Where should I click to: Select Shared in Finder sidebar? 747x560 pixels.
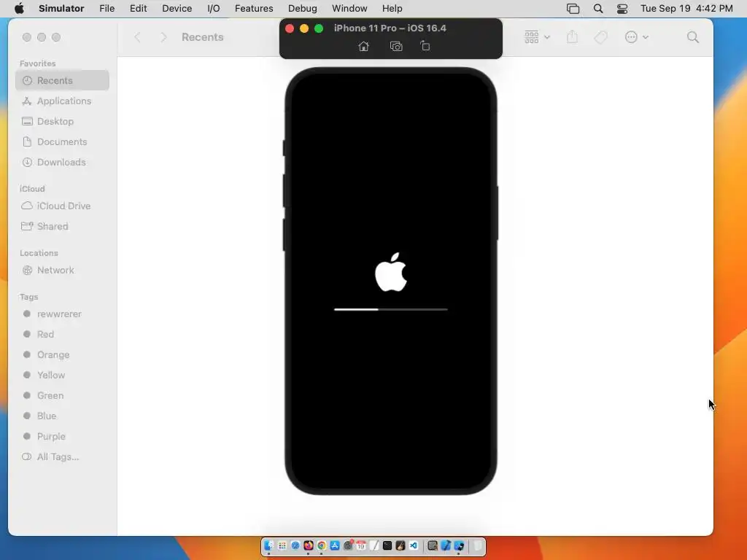pyautogui.click(x=62, y=226)
